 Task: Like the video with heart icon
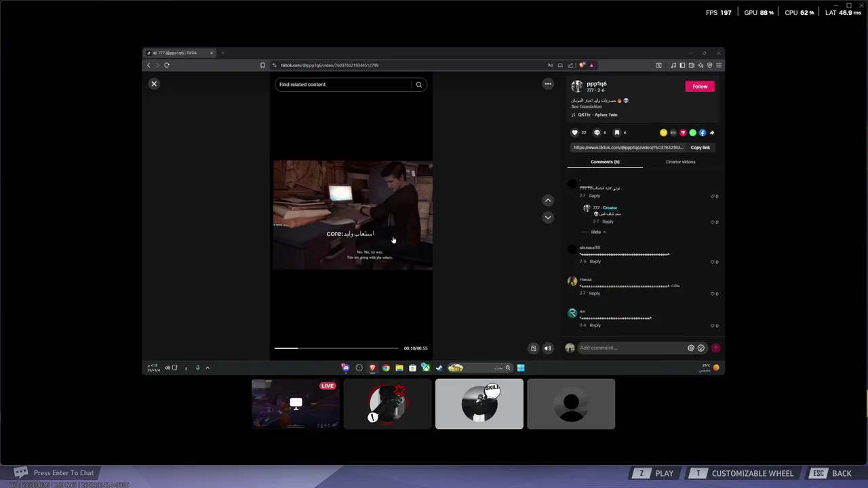[575, 133]
